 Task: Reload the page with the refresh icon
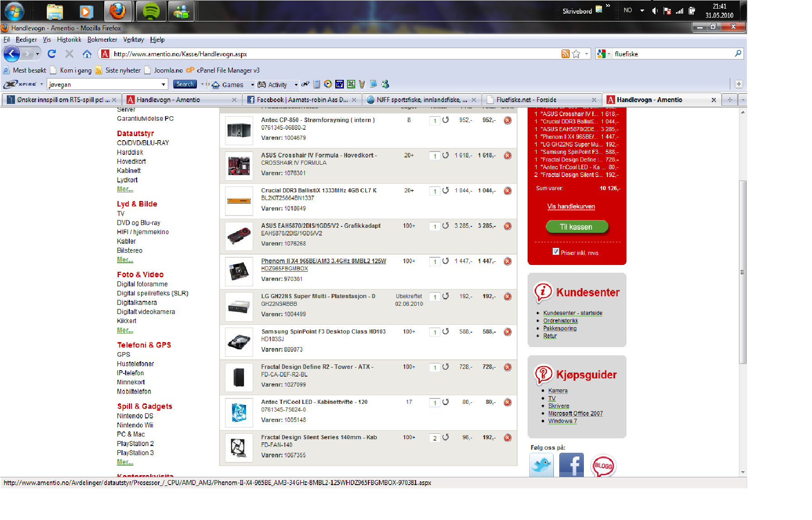52,54
